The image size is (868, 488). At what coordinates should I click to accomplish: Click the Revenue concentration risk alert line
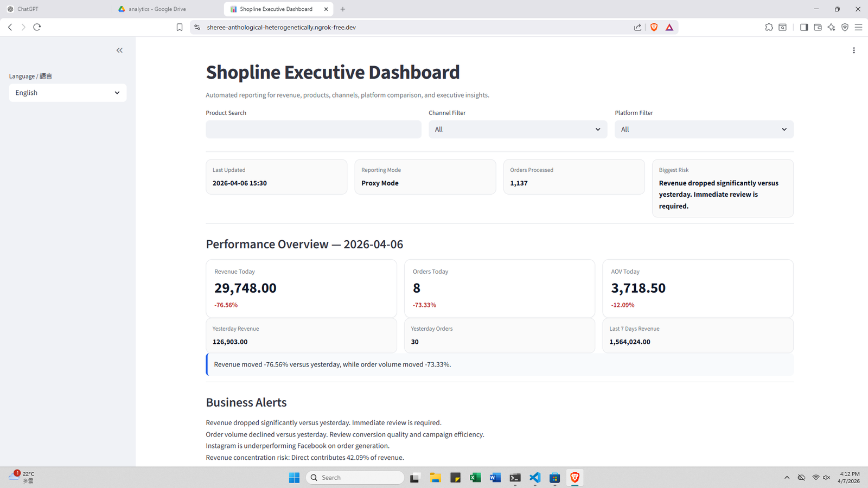point(305,458)
